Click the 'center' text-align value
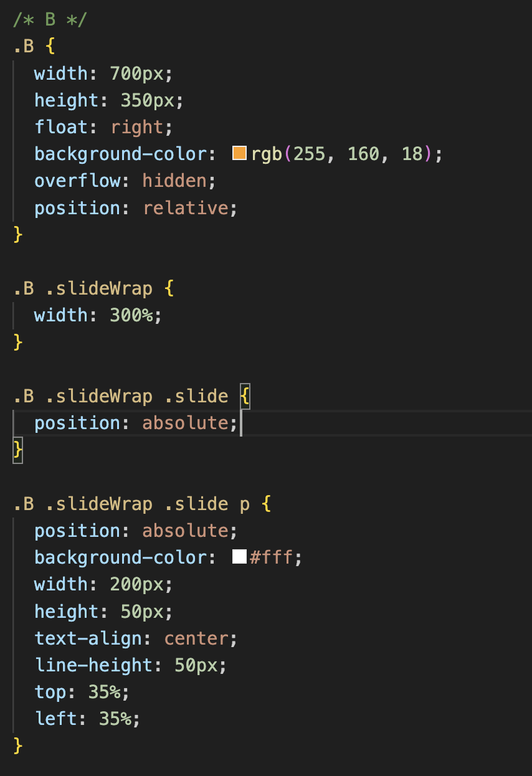Screen dimensions: 532x776 click(x=196, y=638)
